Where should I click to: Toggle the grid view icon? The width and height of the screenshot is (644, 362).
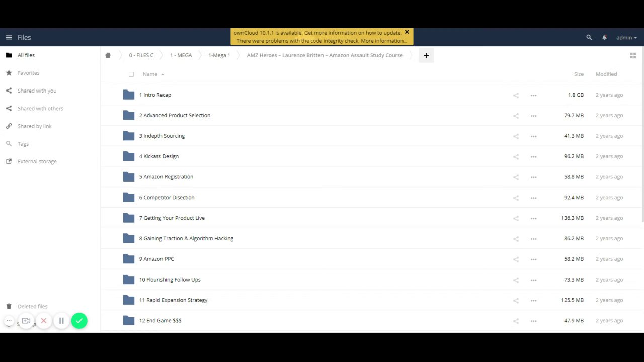pyautogui.click(x=633, y=55)
